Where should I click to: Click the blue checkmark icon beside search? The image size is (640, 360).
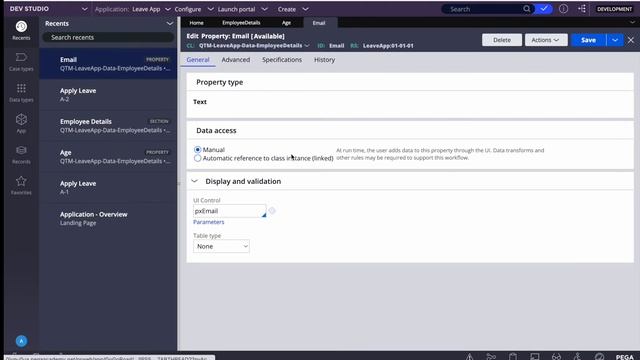pyautogui.click(x=544, y=9)
